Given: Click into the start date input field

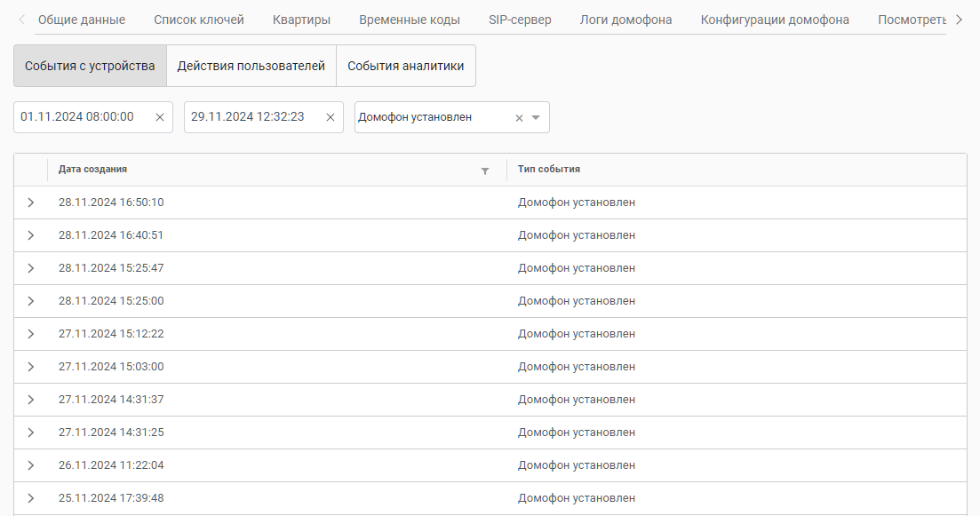Looking at the screenshot, I should 80,117.
